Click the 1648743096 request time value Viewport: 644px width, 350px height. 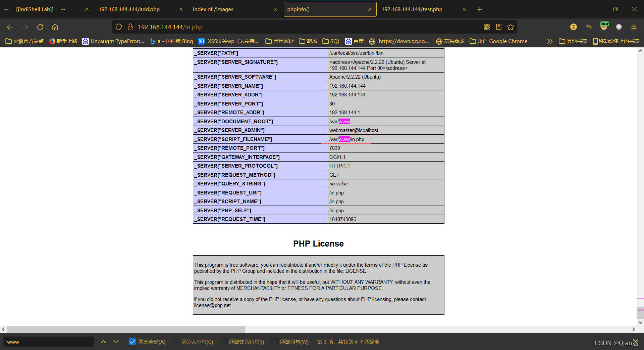point(342,219)
